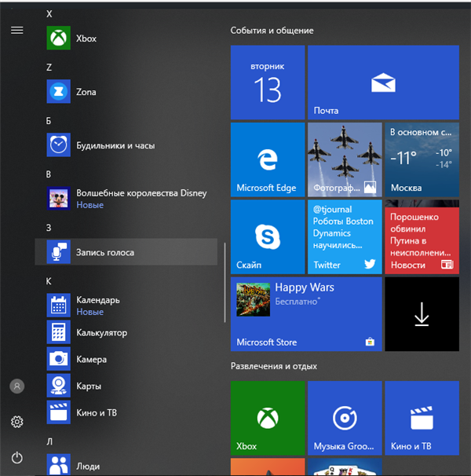The width and height of the screenshot is (471, 476).
Task: Click the app list scrollbar thumb
Action: click(225, 282)
